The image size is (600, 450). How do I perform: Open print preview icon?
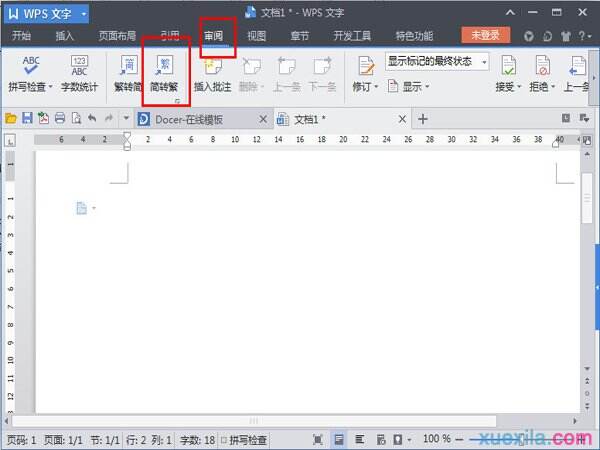(x=77, y=118)
